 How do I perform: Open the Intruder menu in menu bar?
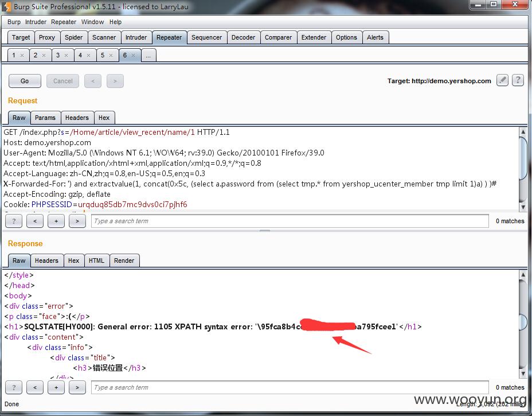click(x=36, y=22)
